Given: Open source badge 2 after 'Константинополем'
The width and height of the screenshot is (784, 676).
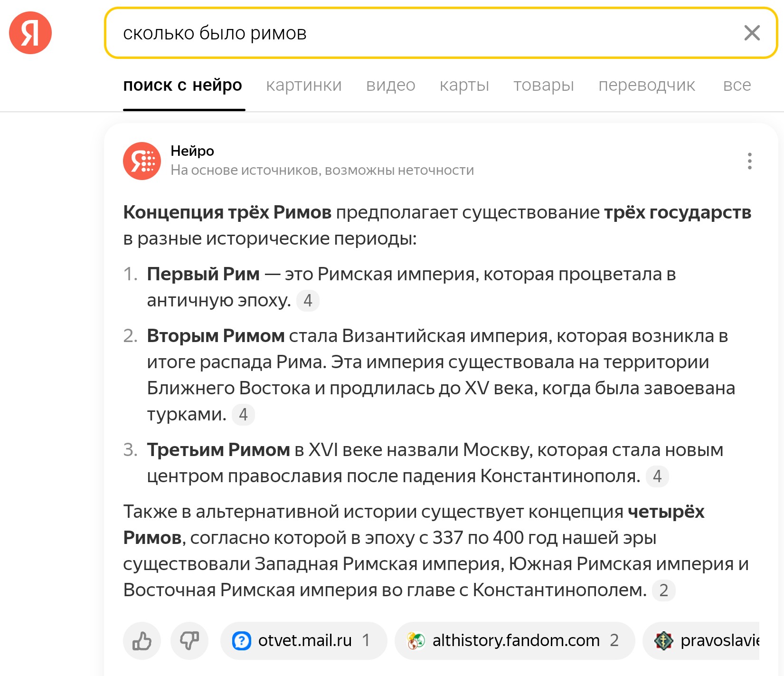Looking at the screenshot, I should coord(664,590).
